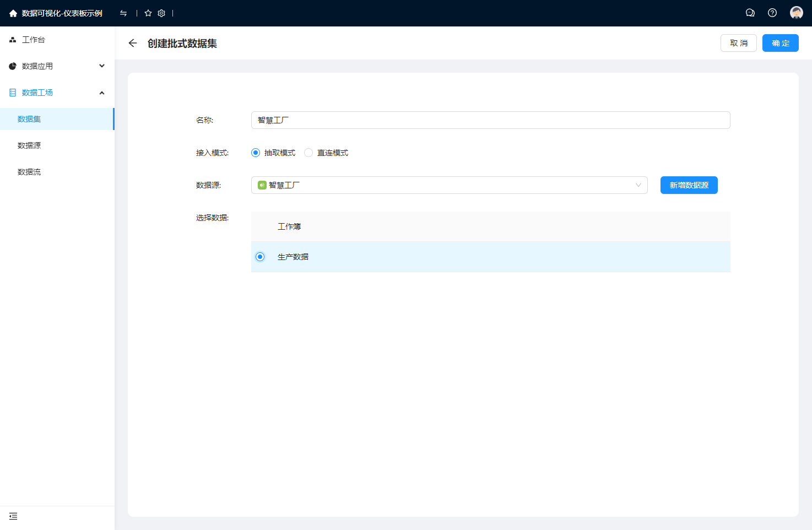This screenshot has width=812, height=530.
Task: Go back using the left arrow
Action: tap(133, 43)
